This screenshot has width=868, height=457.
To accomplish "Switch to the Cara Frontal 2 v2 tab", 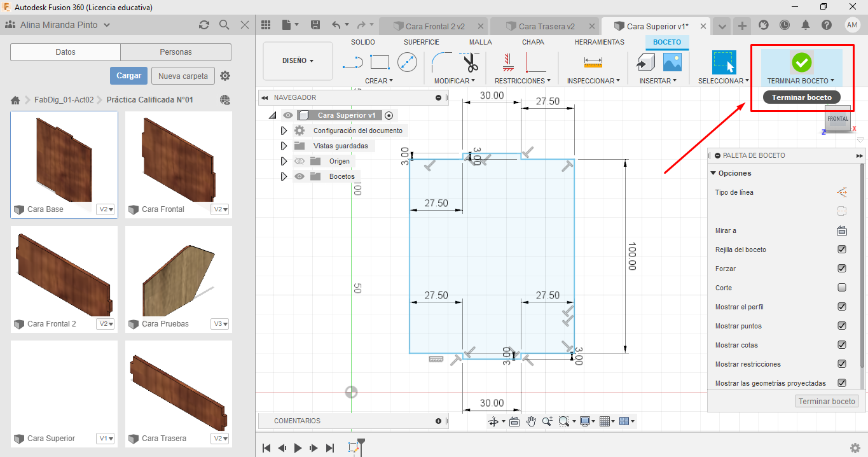I will (x=434, y=26).
